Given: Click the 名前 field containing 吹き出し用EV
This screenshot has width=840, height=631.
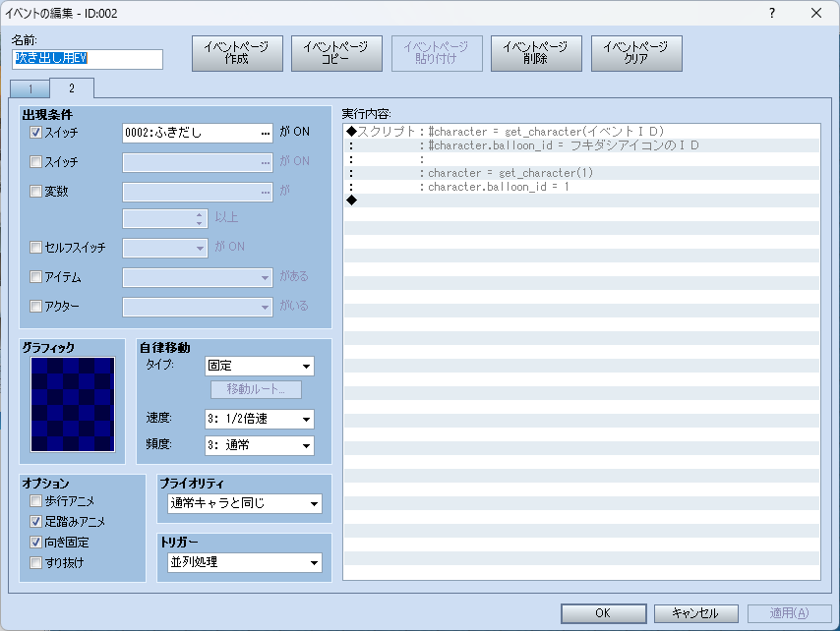Looking at the screenshot, I should (88, 59).
